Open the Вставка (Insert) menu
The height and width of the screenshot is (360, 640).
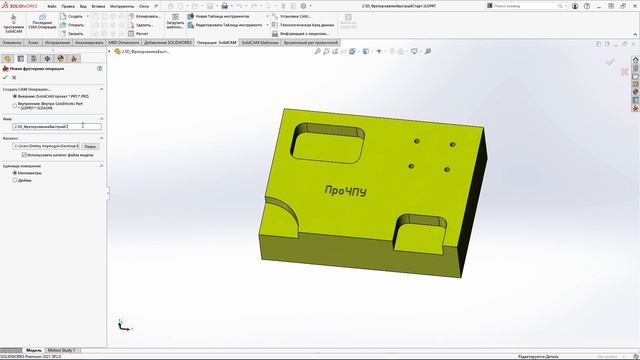point(98,7)
